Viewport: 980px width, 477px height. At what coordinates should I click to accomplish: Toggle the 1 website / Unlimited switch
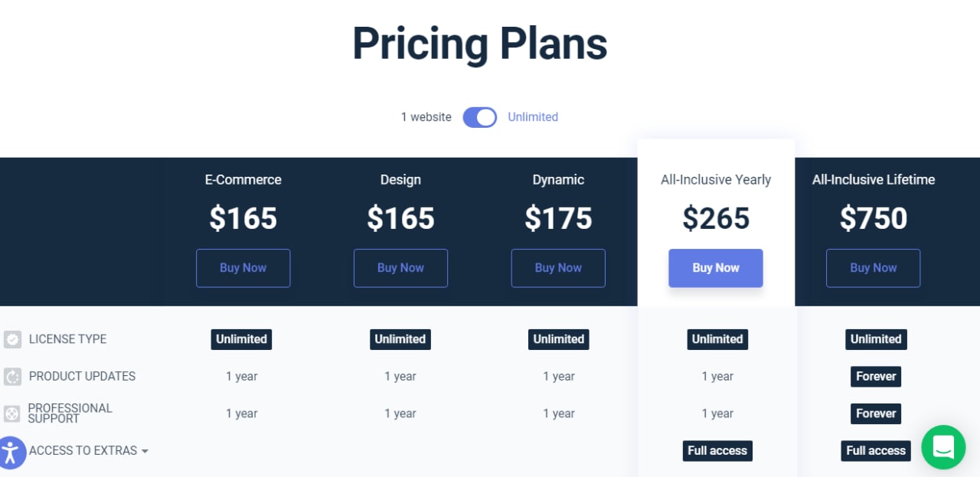(x=480, y=117)
